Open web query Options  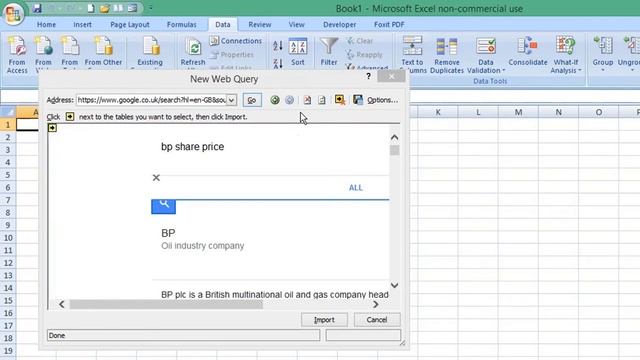(382, 100)
